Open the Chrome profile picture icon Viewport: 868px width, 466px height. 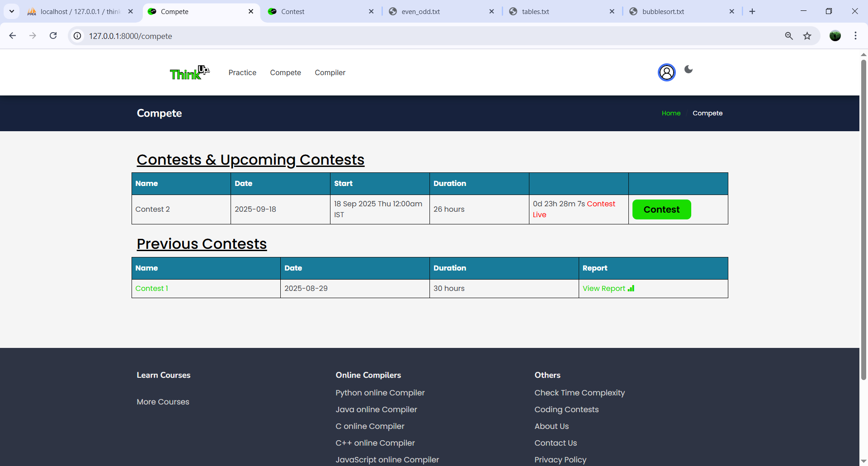click(835, 36)
